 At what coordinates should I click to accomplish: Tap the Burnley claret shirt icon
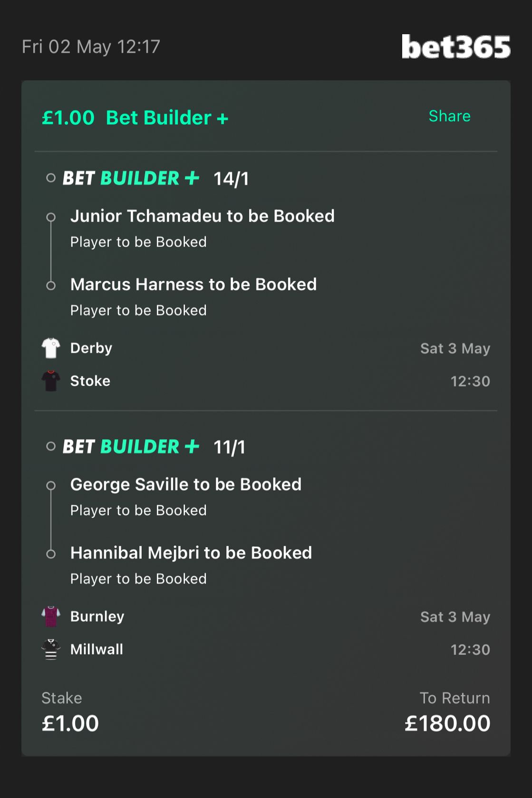pos(51,616)
